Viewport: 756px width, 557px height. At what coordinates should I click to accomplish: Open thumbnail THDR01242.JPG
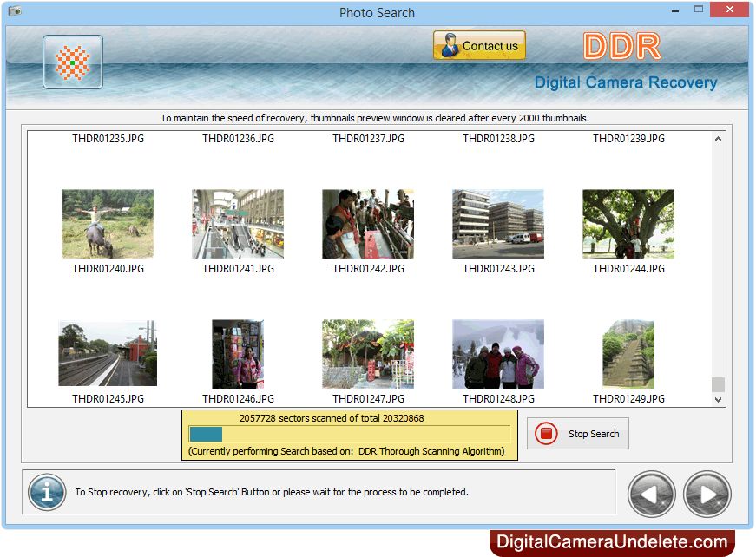point(368,224)
